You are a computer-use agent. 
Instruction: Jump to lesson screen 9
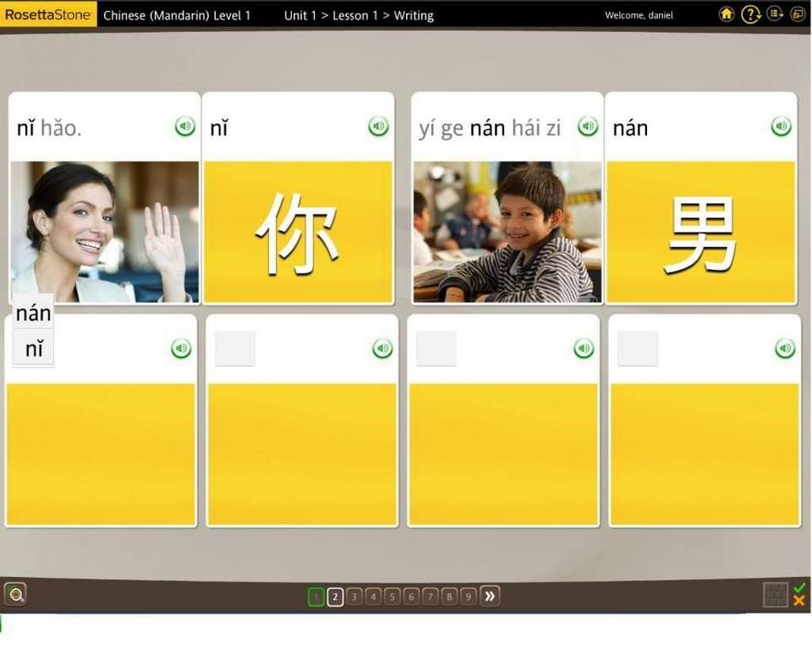[x=469, y=596]
